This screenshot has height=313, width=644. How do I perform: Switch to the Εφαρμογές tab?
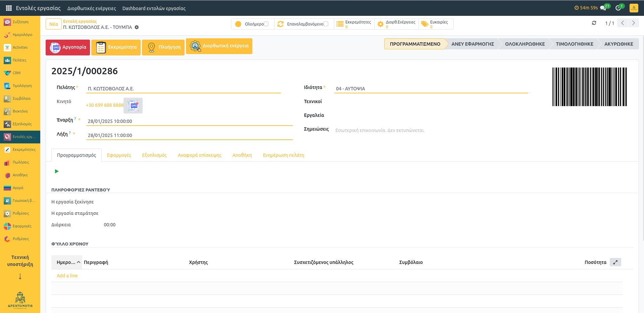click(x=119, y=155)
